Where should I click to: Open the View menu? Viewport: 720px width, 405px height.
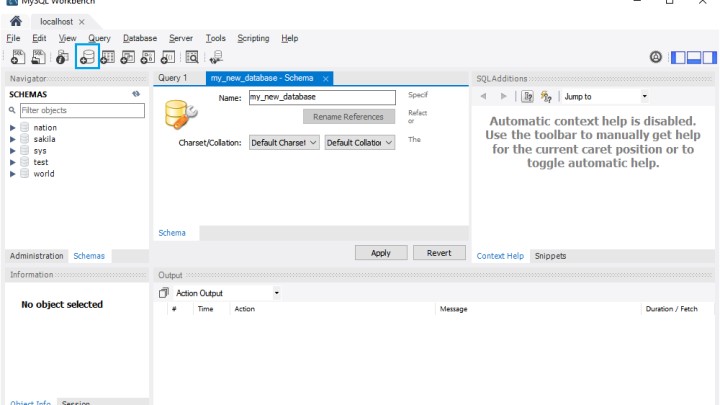point(68,38)
